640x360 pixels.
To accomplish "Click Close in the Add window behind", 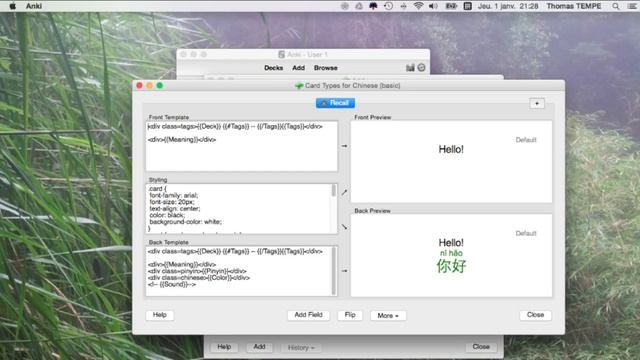I will (x=481, y=347).
